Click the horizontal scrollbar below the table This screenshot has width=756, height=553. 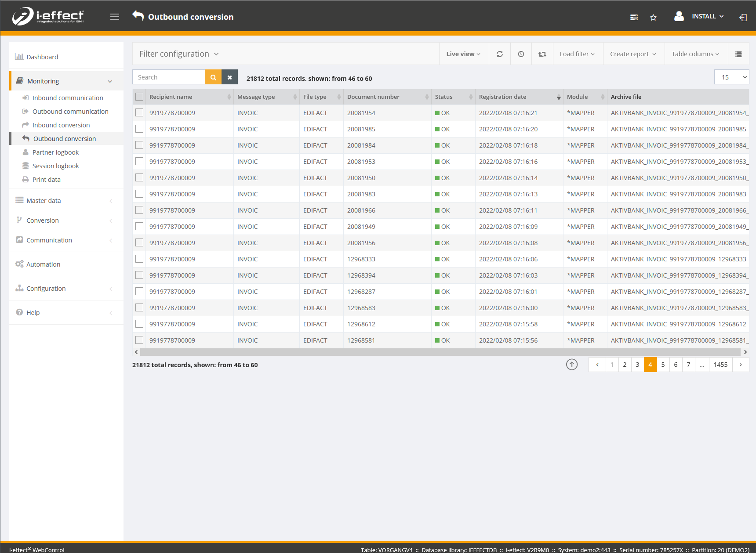tap(440, 352)
